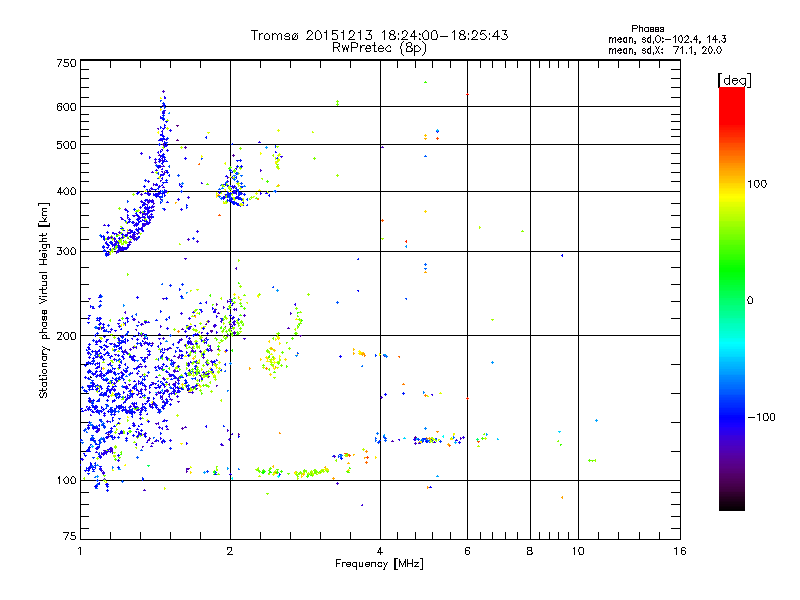Click the '-100' colorbar tick label
Image resolution: width=800 pixels, height=600 pixels.
[761, 417]
